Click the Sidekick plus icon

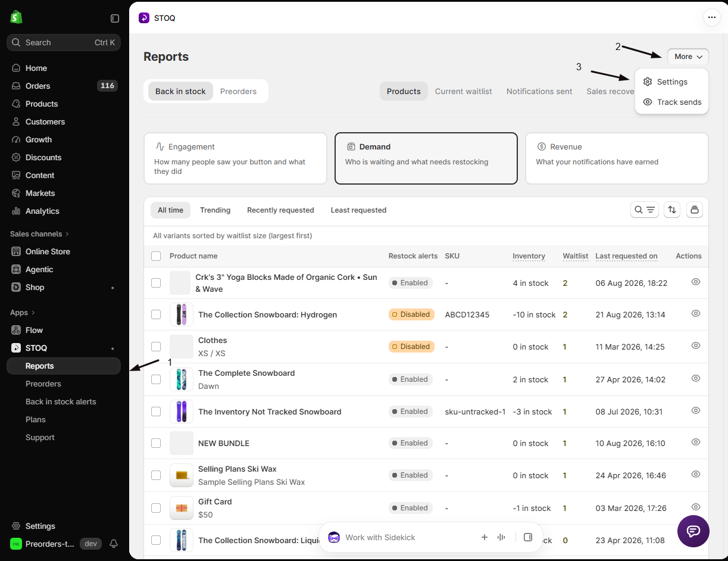pyautogui.click(x=485, y=537)
